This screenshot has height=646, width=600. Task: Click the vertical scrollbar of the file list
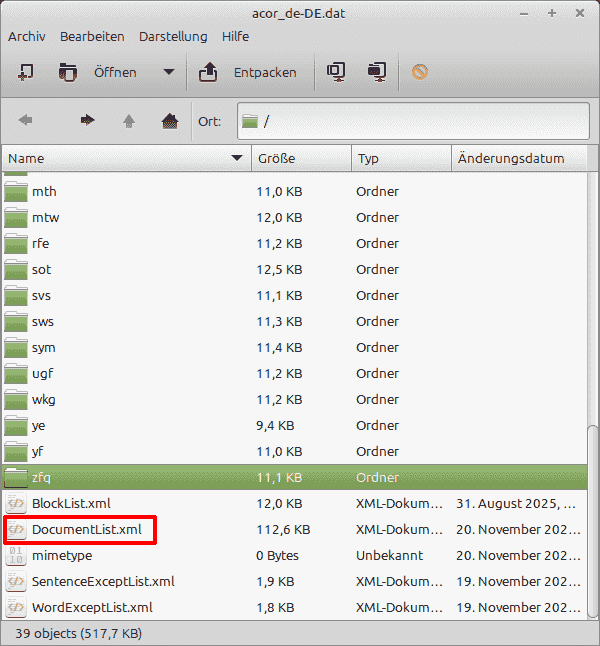(592, 520)
